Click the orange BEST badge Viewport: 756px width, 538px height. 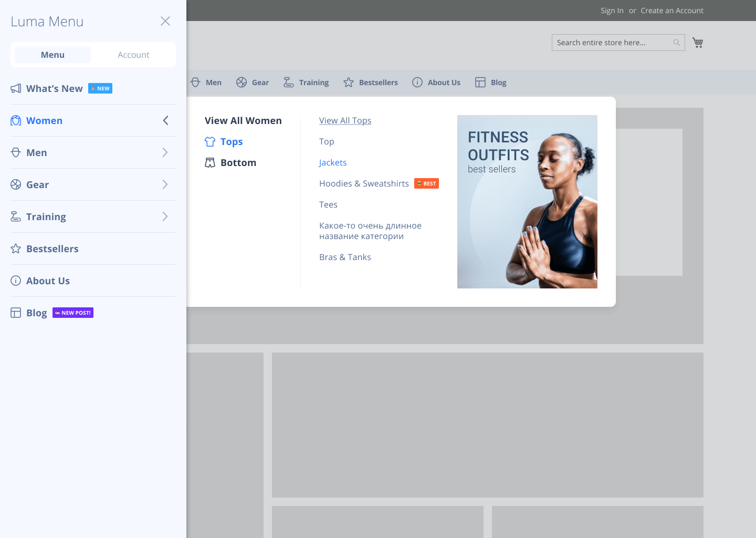tap(426, 183)
